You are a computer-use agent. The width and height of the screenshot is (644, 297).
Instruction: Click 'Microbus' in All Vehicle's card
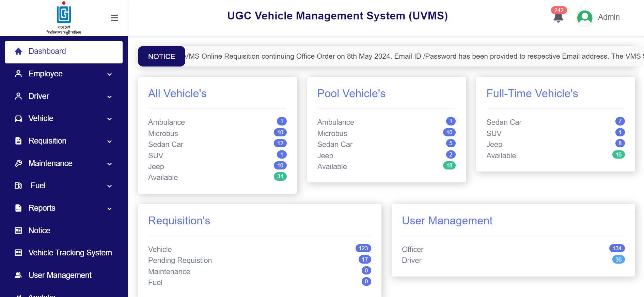[x=163, y=133]
